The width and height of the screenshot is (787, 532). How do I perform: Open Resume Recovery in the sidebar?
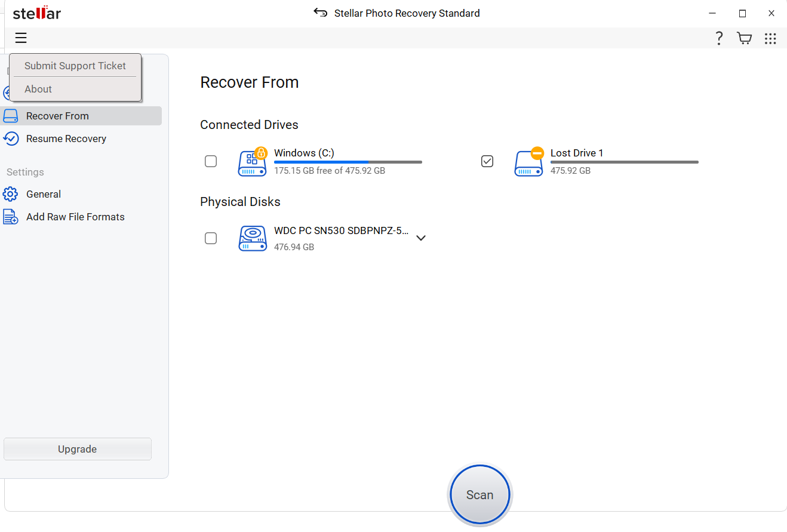pyautogui.click(x=66, y=139)
